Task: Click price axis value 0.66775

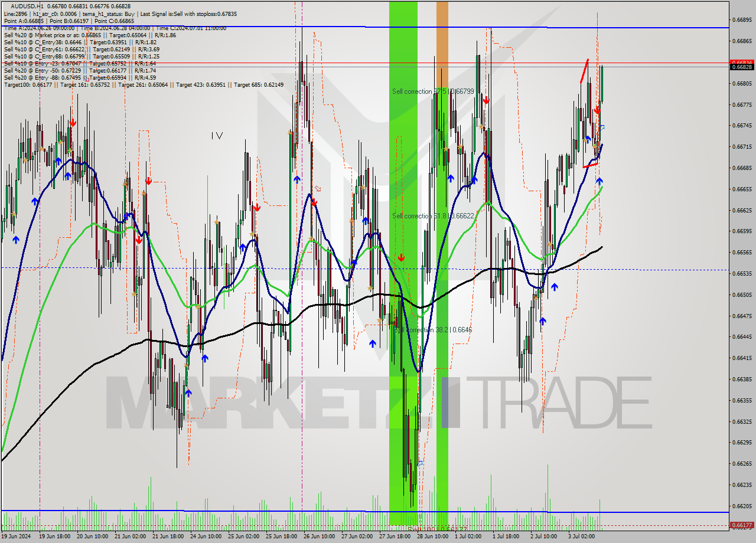Action: point(742,104)
